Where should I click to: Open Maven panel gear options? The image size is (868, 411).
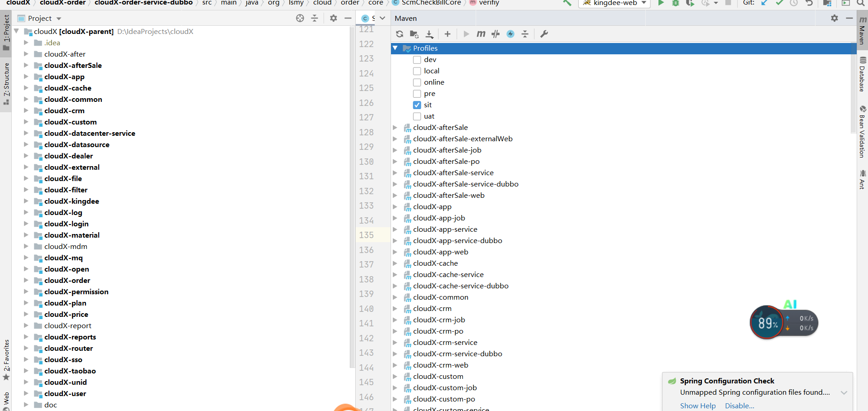click(835, 18)
